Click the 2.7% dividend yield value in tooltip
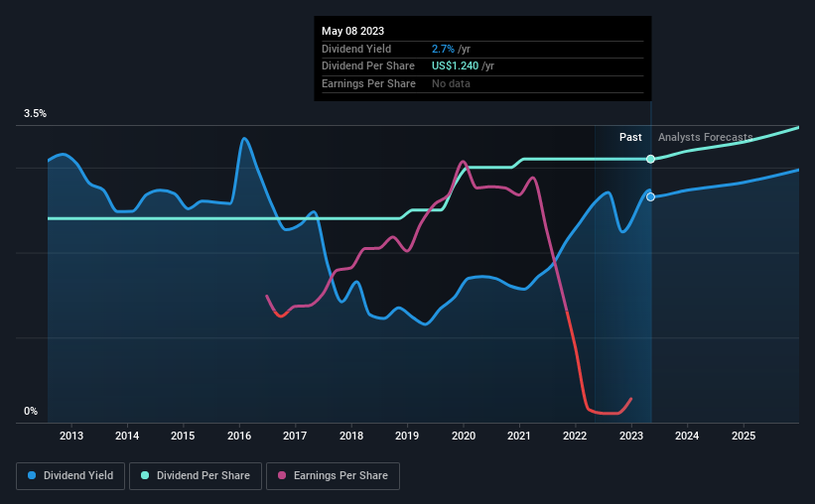The image size is (815, 504). tap(443, 49)
